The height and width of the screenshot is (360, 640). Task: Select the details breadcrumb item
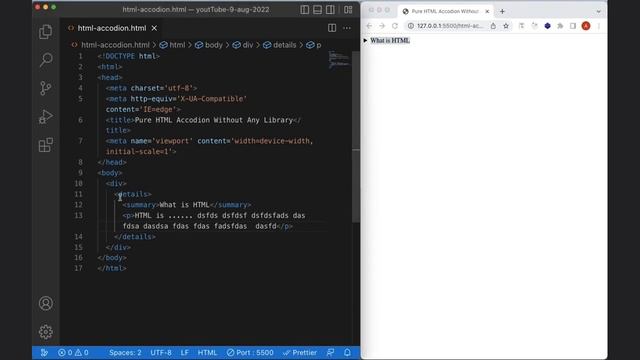coord(280,45)
